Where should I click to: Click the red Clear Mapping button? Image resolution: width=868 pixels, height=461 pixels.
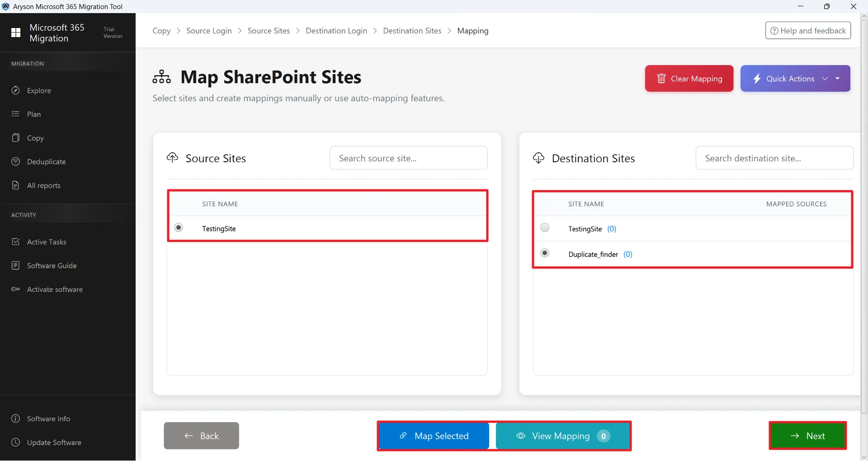(689, 79)
